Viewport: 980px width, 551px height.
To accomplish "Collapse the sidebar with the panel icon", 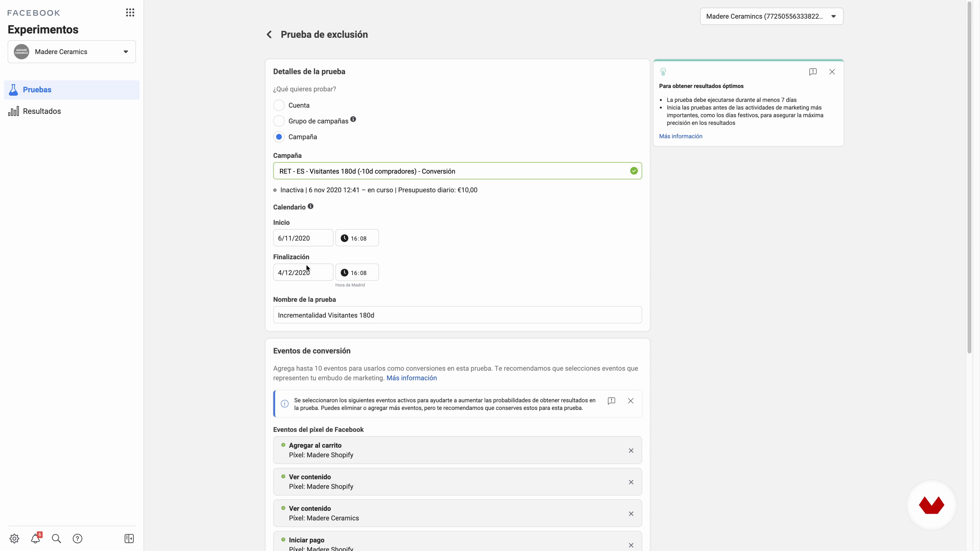I will 129,539.
